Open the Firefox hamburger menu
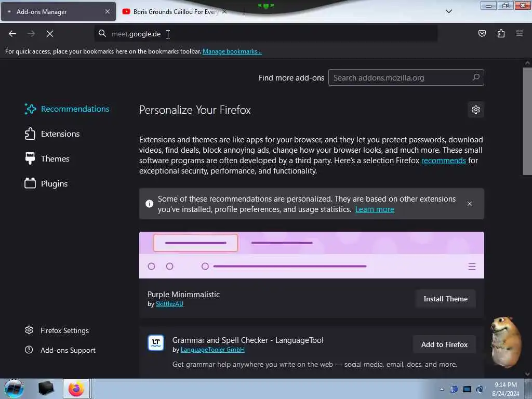Image resolution: width=532 pixels, height=399 pixels. [x=520, y=33]
